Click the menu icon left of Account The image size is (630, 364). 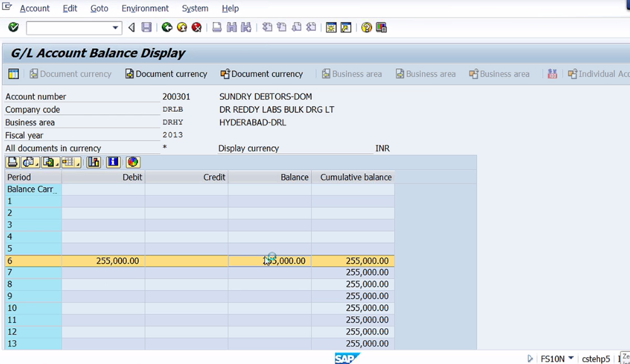pos(7,7)
